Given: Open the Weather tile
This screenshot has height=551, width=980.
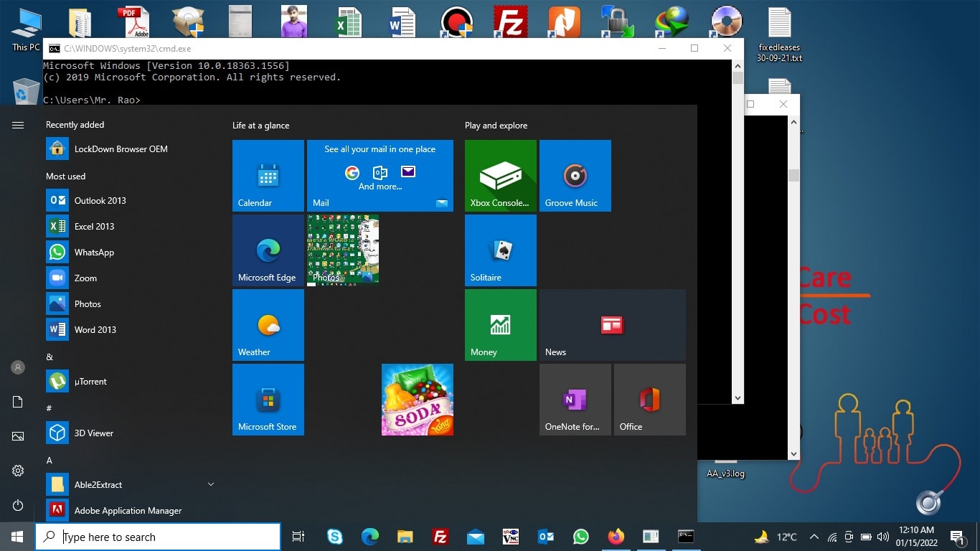Looking at the screenshot, I should point(268,325).
